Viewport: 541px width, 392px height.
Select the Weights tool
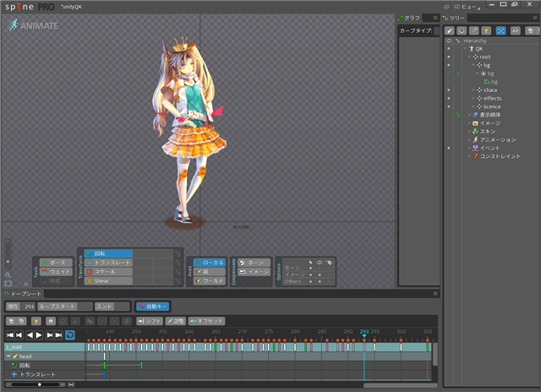pyautogui.click(x=56, y=272)
